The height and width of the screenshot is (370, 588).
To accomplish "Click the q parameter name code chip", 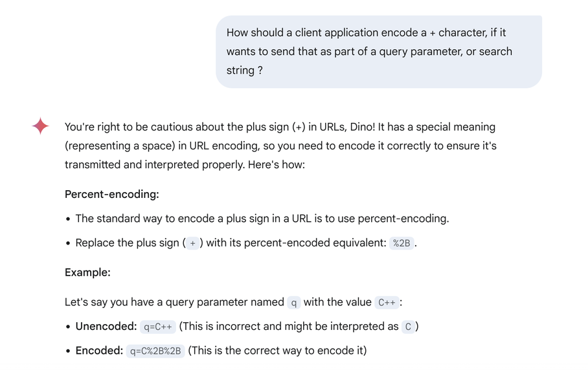I will click(293, 303).
